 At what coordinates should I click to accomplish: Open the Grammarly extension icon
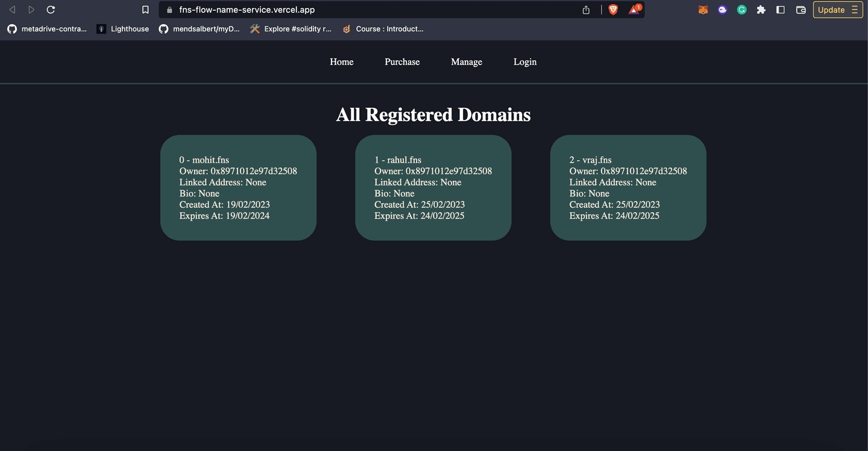point(742,10)
